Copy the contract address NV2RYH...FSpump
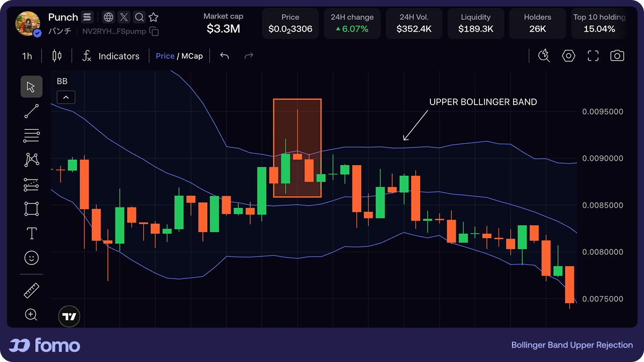This screenshot has width=644, height=362. click(154, 31)
